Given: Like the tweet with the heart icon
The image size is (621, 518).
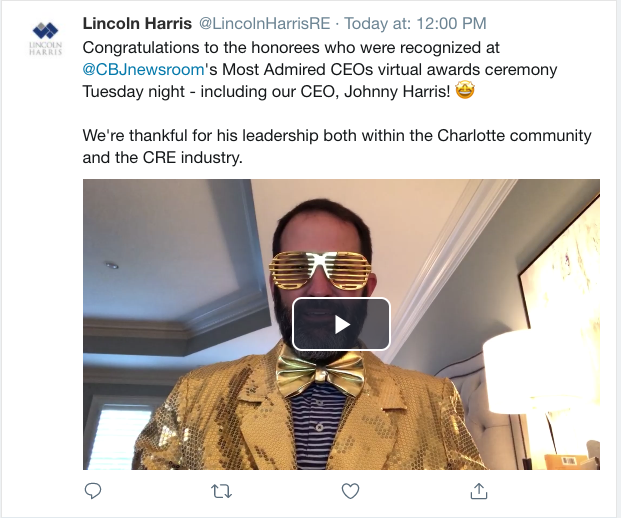Looking at the screenshot, I should [x=350, y=491].
